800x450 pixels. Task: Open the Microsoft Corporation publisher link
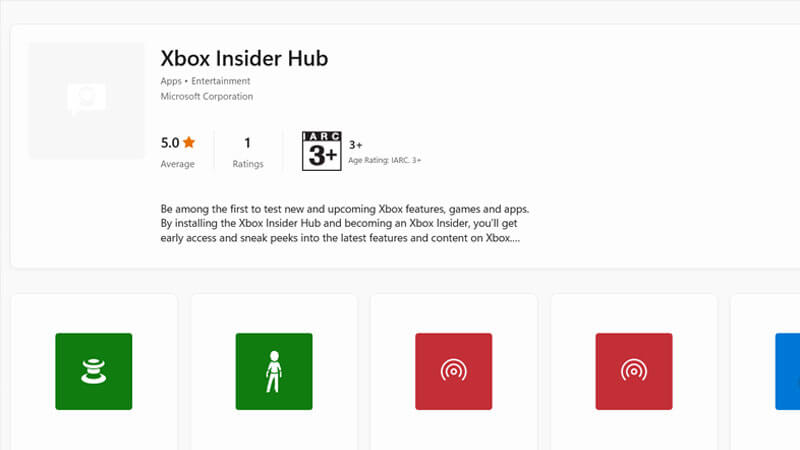pos(207,96)
